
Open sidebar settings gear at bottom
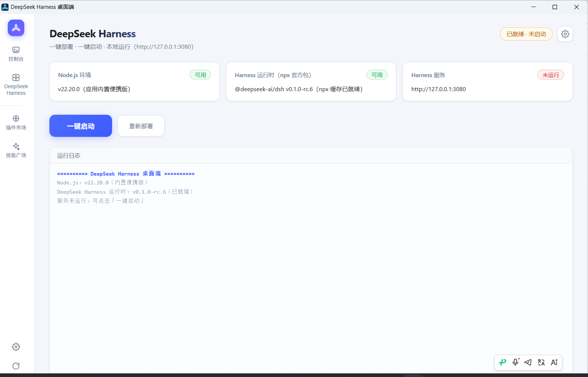point(16,347)
